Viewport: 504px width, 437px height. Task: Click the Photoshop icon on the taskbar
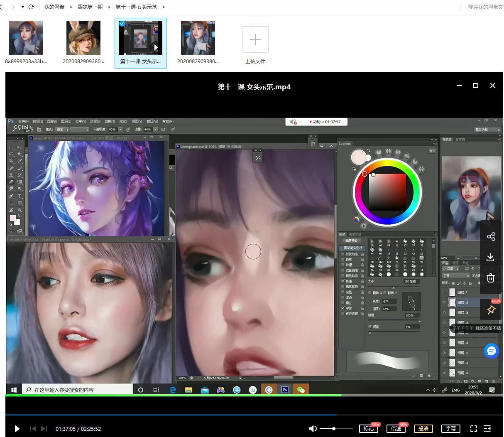click(285, 390)
